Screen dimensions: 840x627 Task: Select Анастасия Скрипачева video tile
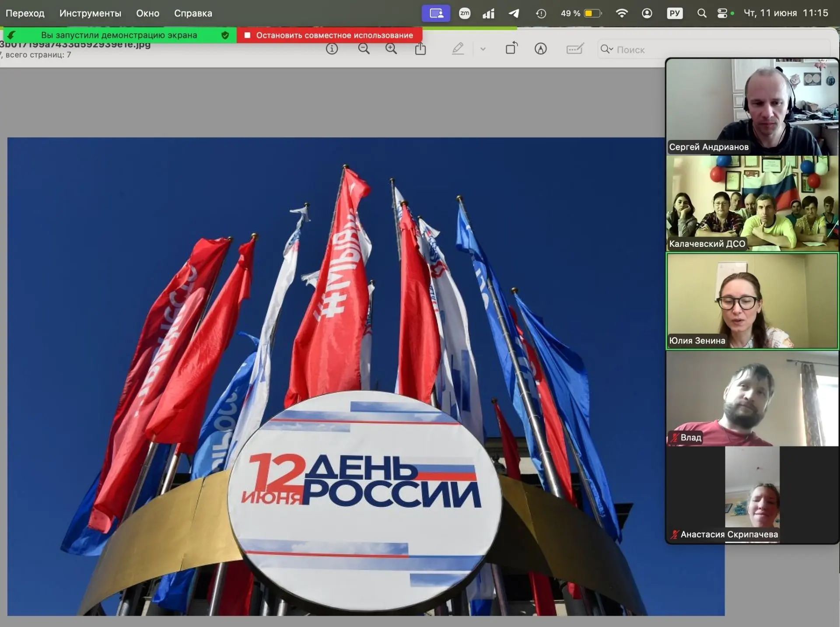pos(752,495)
